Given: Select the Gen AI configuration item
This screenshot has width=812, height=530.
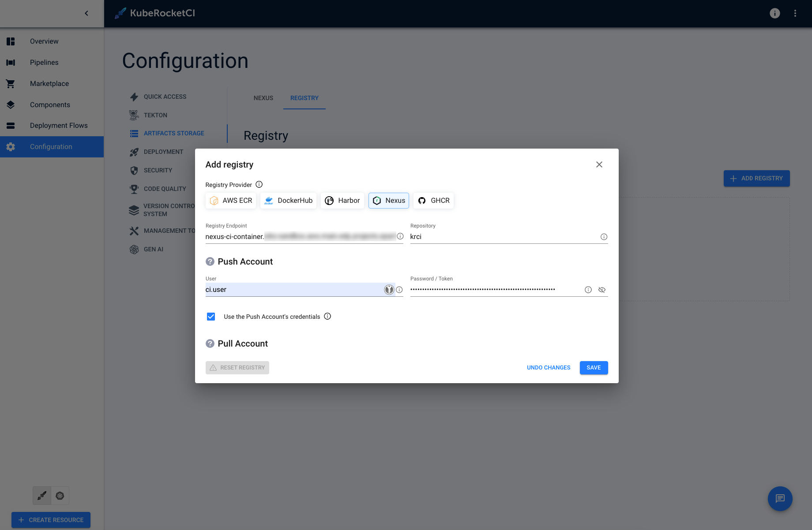Looking at the screenshot, I should click(x=153, y=249).
